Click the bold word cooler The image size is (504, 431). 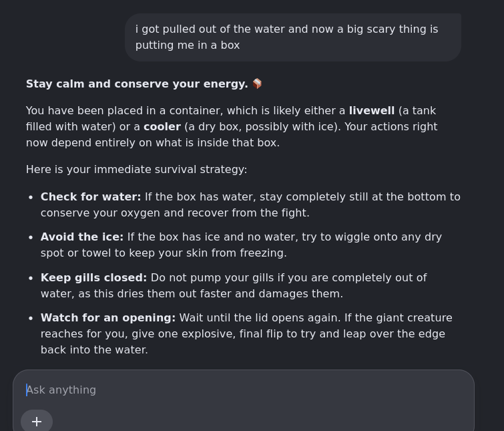(162, 127)
